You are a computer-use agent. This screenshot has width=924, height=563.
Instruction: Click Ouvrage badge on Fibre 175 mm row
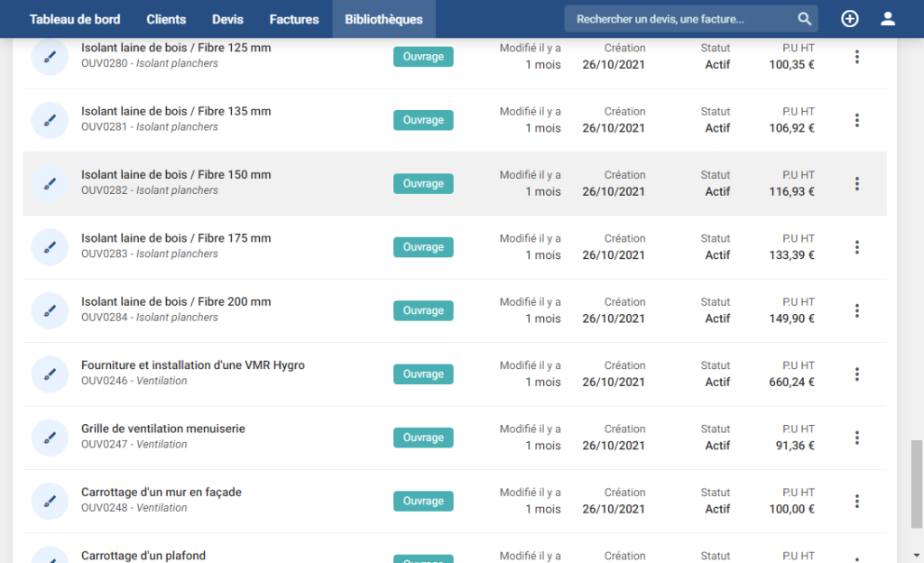click(x=423, y=247)
